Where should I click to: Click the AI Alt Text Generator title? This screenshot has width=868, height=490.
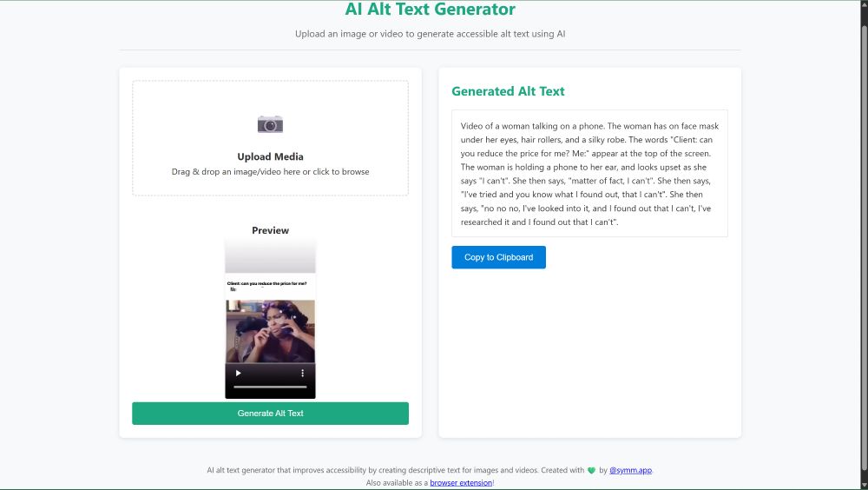coord(431,9)
